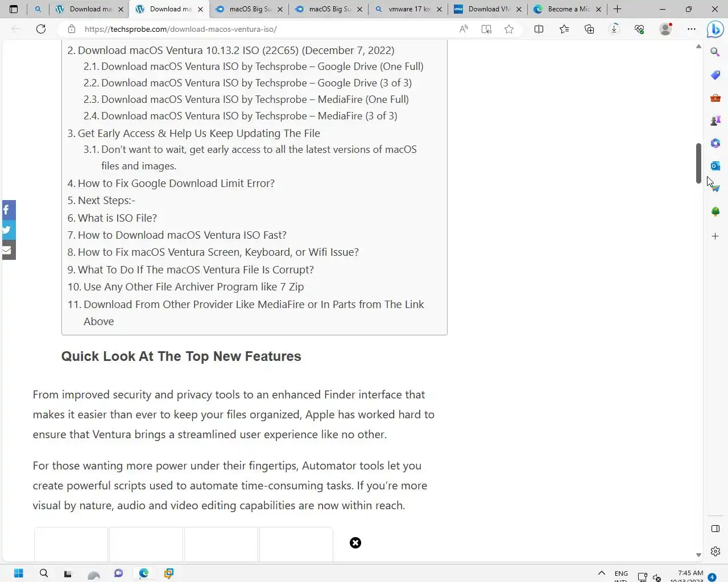Switch to the vmware 17 key tab
Screen dimensions: 728x582
pyautogui.click(x=408, y=9)
